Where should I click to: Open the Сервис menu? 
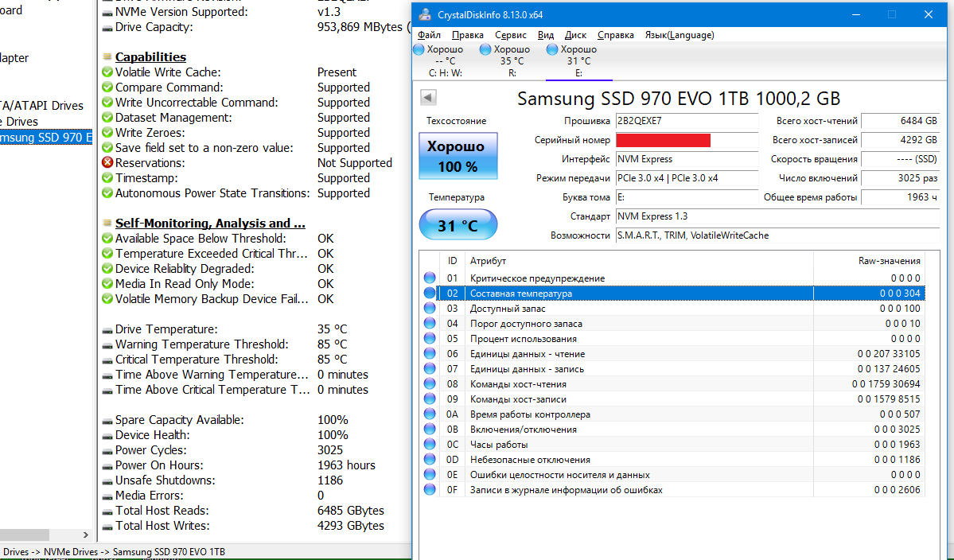tap(511, 35)
